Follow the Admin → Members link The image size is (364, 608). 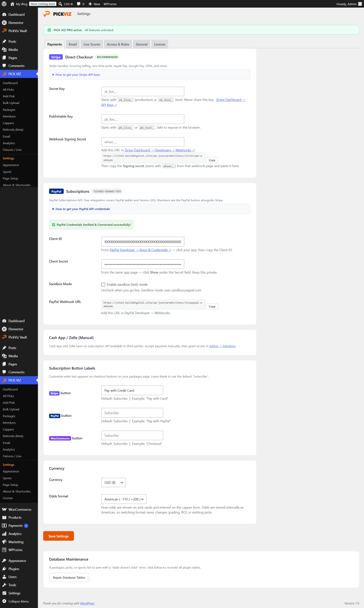click(x=222, y=346)
